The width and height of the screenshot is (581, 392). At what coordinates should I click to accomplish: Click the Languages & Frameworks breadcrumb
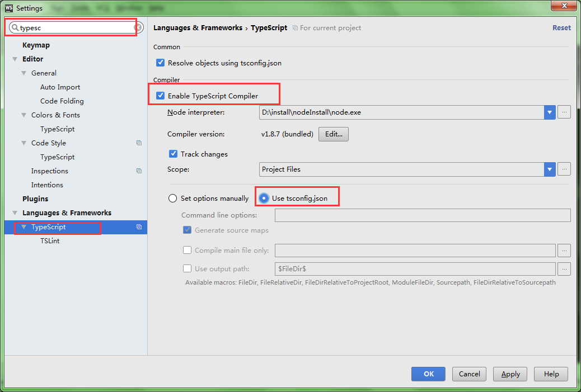pos(198,28)
